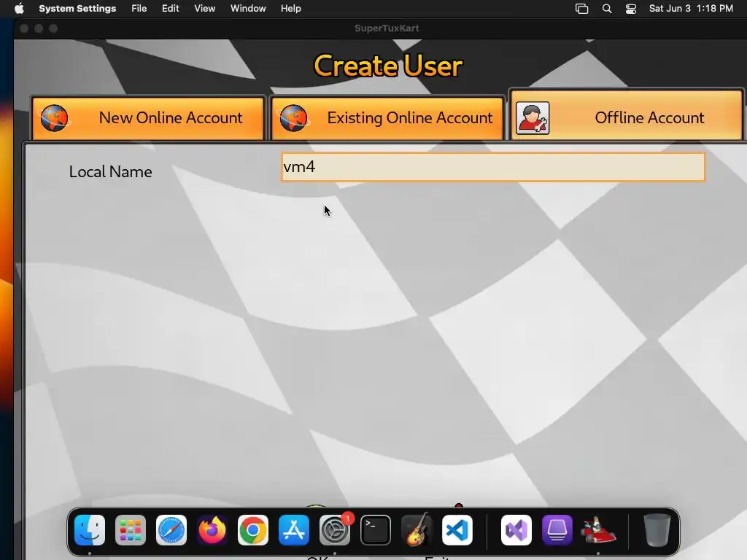Open Spotlight search in menu bar
The height and width of the screenshot is (560, 747).
pyautogui.click(x=607, y=9)
